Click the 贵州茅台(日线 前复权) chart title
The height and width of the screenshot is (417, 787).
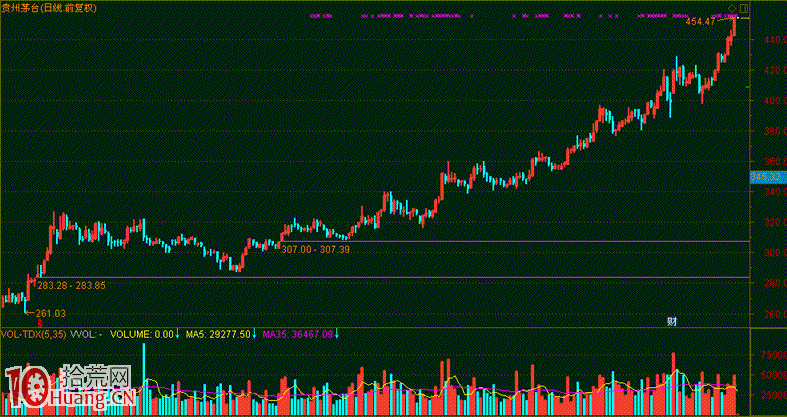[x=49, y=8]
